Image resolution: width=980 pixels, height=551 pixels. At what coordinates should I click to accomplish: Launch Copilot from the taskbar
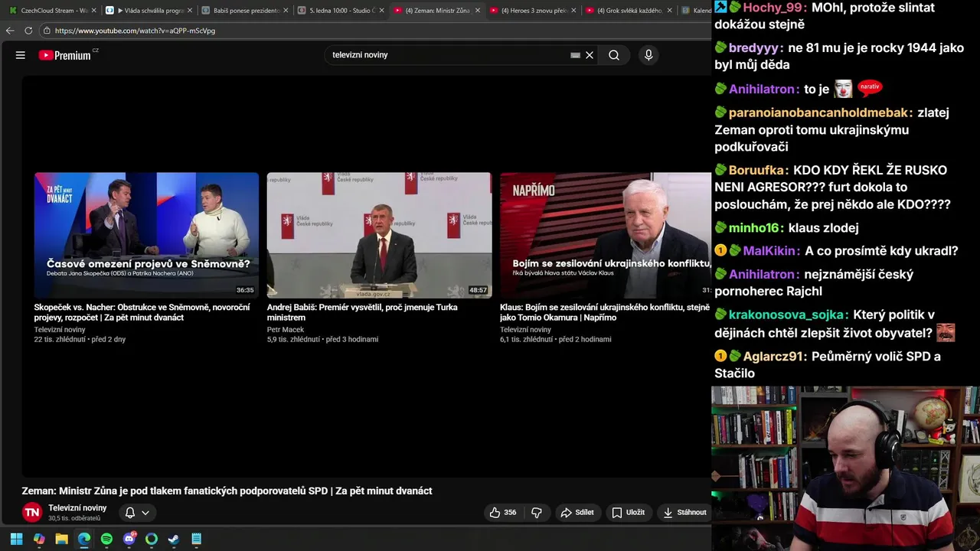point(39,539)
